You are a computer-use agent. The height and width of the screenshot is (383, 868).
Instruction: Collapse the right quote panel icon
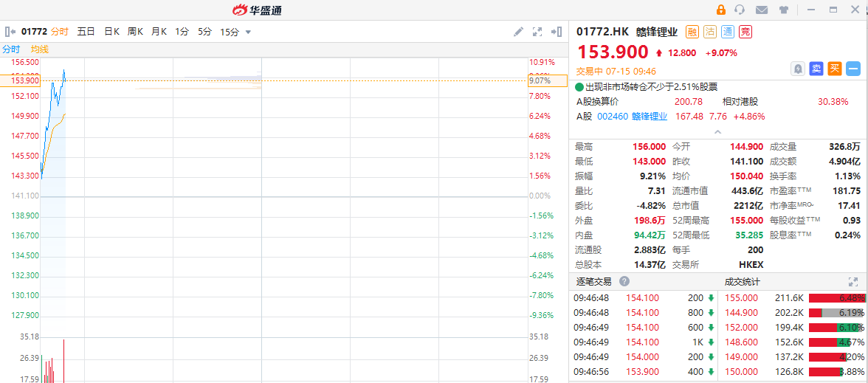pyautogui.click(x=557, y=32)
